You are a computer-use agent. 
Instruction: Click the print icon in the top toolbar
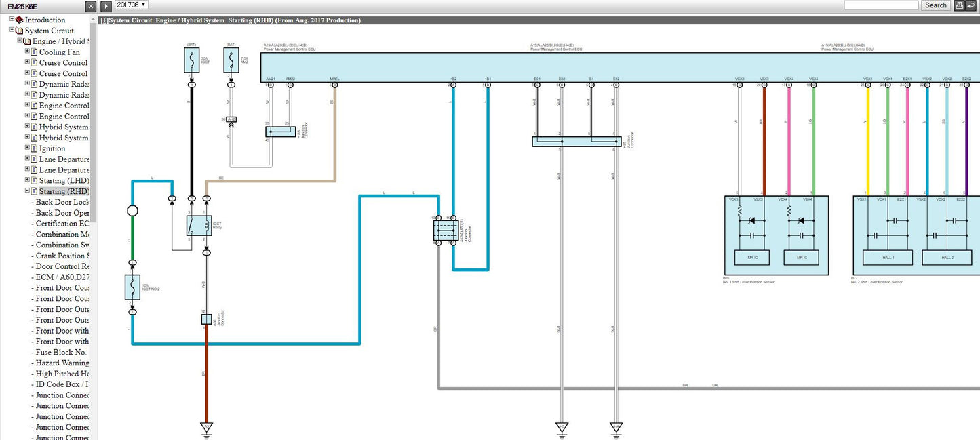(959, 5)
